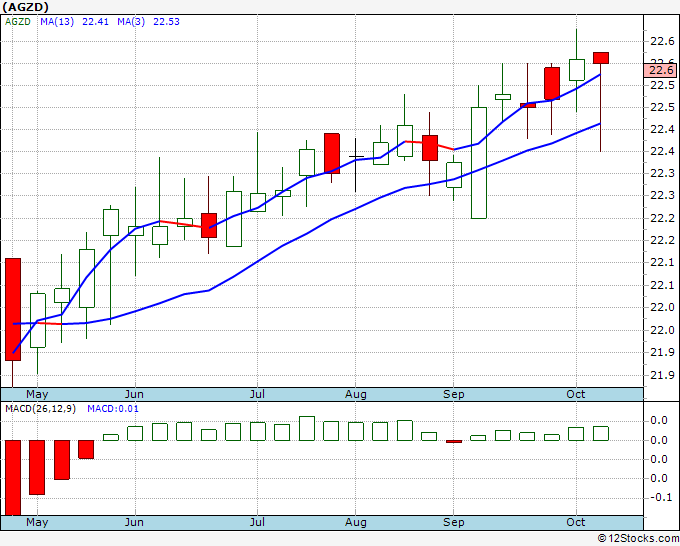The height and width of the screenshot is (546, 680).
Task: Click the tall white candle after Sep
Action: pyautogui.click(x=479, y=163)
